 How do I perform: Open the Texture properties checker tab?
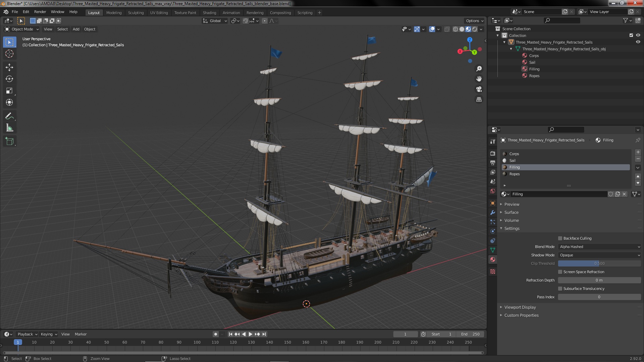(x=493, y=271)
